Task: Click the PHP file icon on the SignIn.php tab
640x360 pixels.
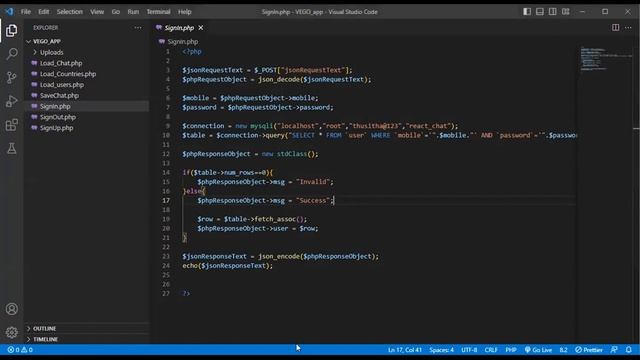Action: click(159, 28)
